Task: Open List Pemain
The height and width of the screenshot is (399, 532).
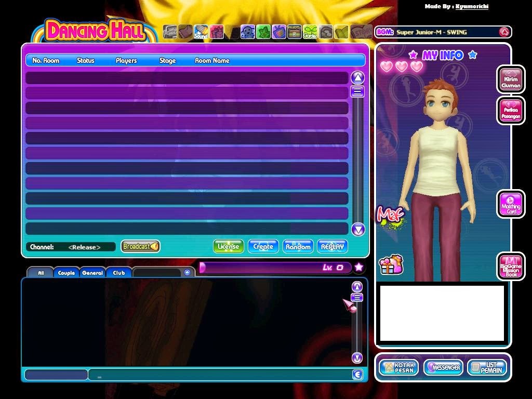Action: 487,367
